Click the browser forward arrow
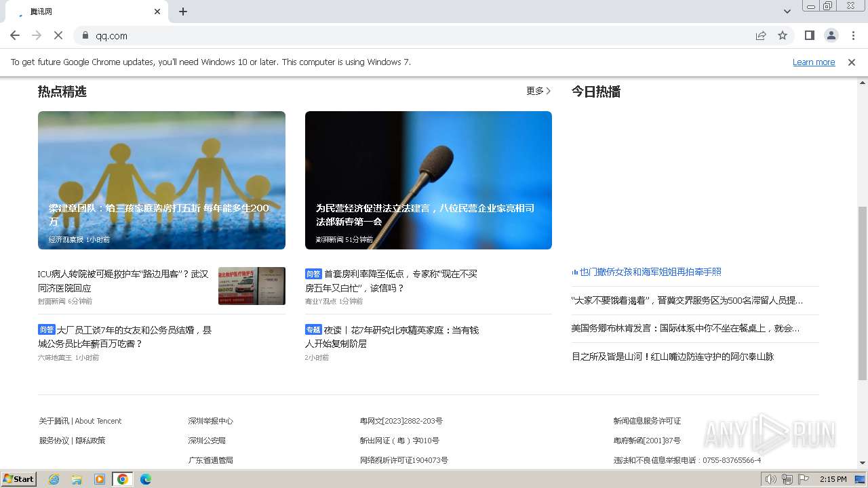 click(x=37, y=35)
